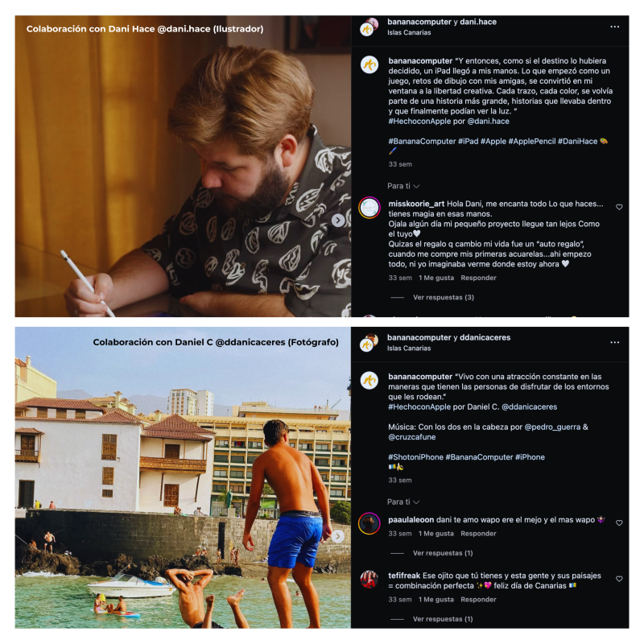Open #HechoconApple hashtag in top caption
644x644 pixels.
tap(419, 122)
